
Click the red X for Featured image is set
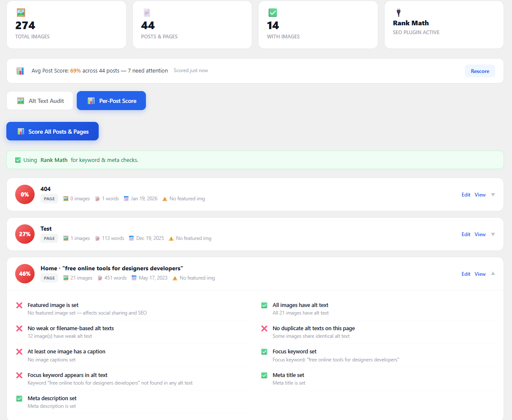coord(19,305)
